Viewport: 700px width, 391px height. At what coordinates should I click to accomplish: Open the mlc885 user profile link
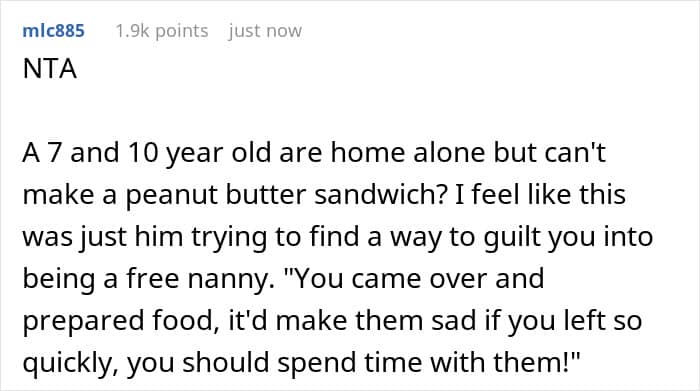tap(53, 31)
